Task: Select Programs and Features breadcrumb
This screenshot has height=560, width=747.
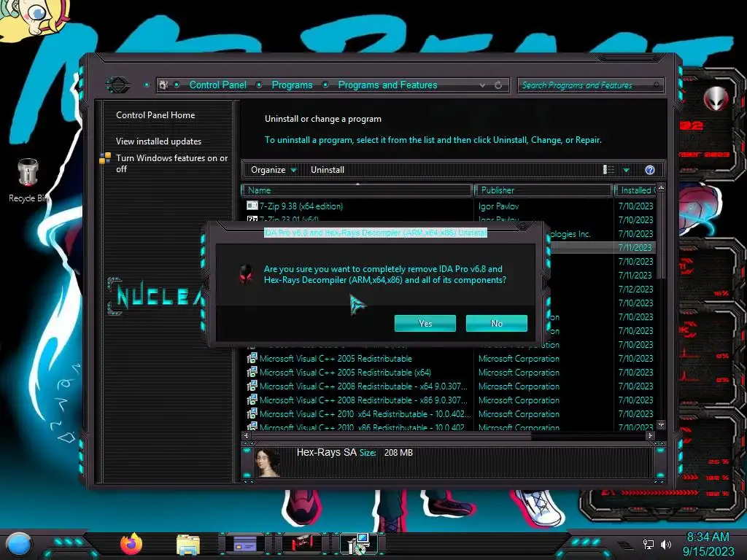Action: click(x=387, y=85)
